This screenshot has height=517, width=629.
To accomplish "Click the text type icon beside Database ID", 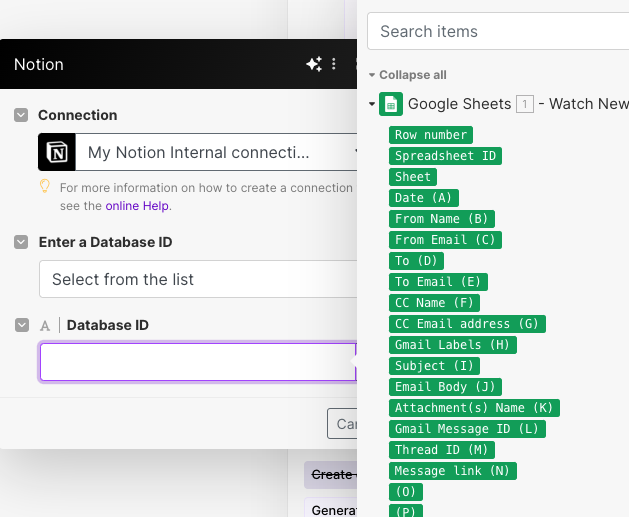I will (x=45, y=325).
